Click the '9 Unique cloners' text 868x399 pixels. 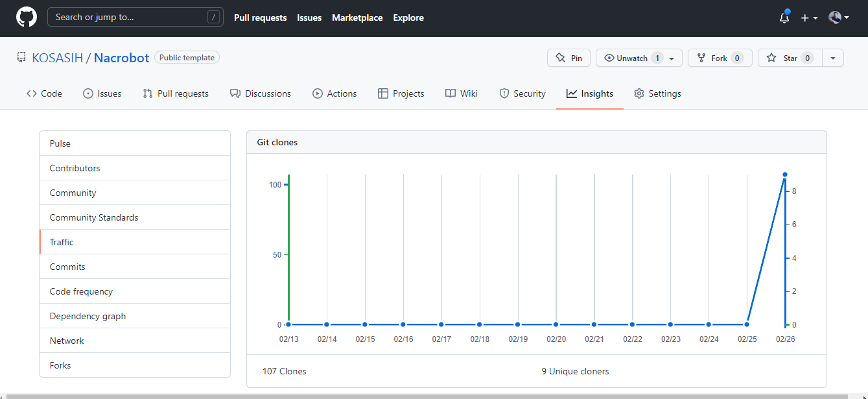575,372
